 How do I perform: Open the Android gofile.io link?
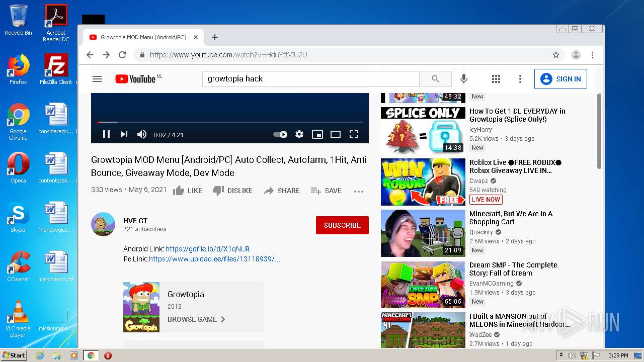207,249
